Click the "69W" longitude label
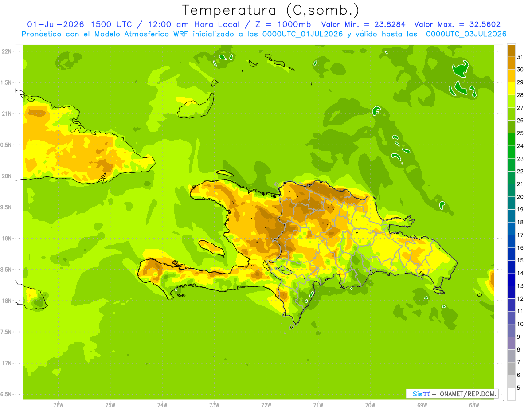Image resolution: width=532 pixels, height=411 pixels. [x=422, y=405]
